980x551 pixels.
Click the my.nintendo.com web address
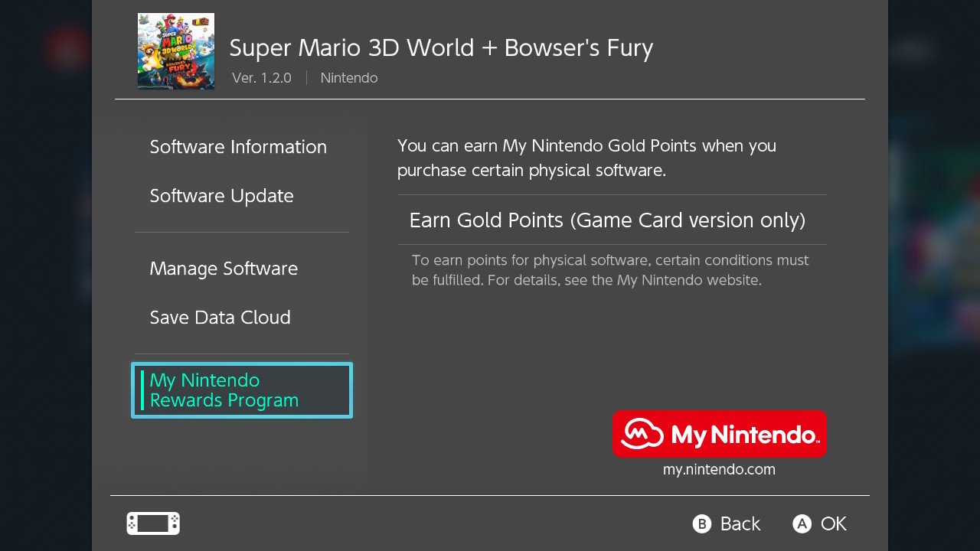click(x=719, y=470)
